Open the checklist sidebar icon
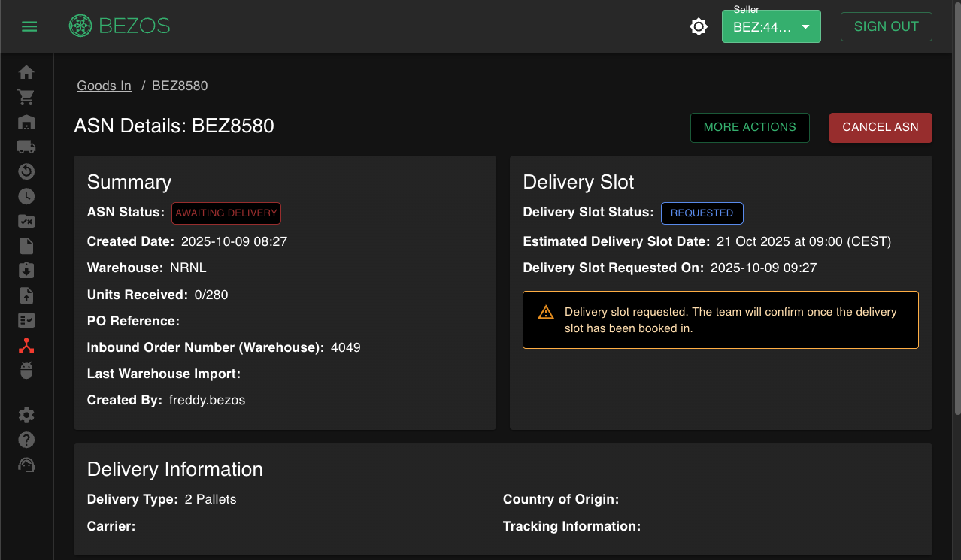 coord(26,320)
